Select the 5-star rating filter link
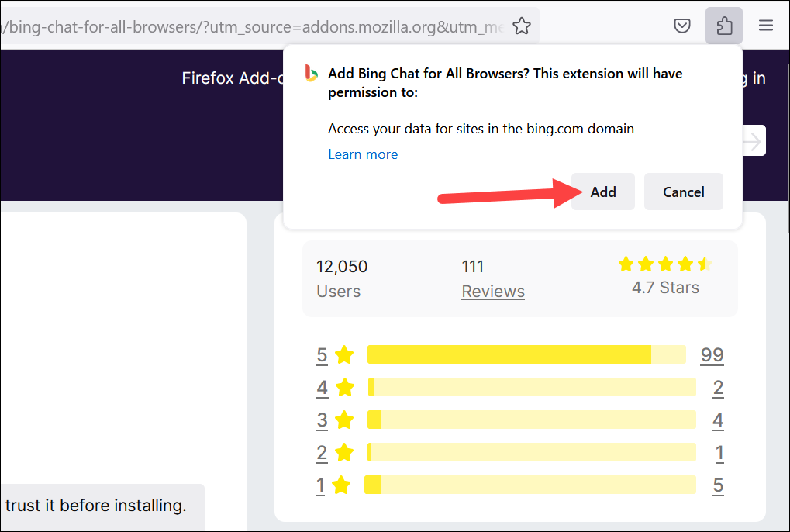This screenshot has width=790, height=532. (x=321, y=354)
